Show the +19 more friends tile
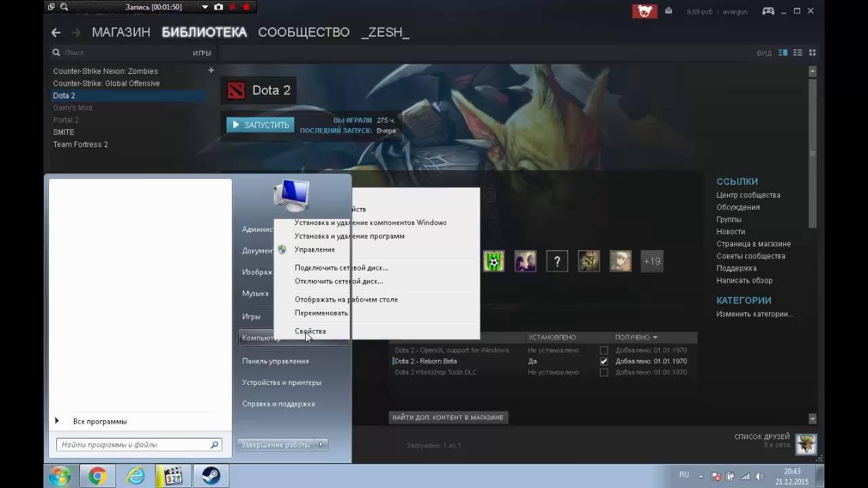The height and width of the screenshot is (488, 868). 652,261
